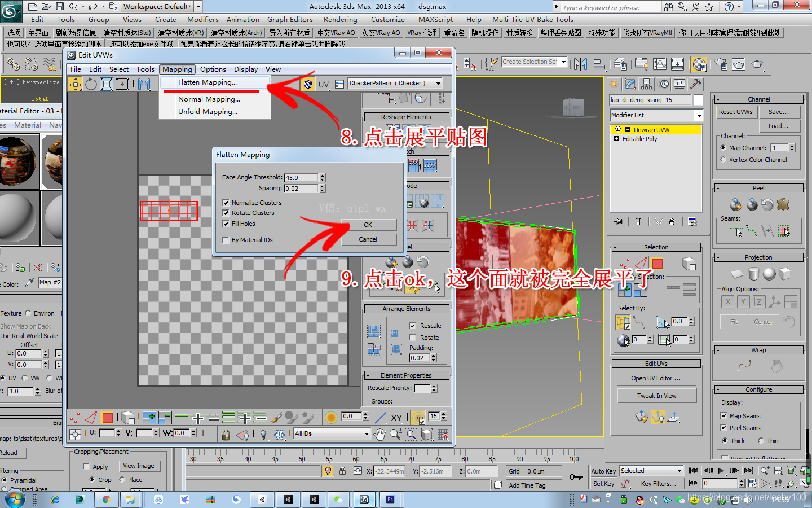Toggle Normalize Clusters checkbox
Screen dimensions: 812x508
(226, 203)
